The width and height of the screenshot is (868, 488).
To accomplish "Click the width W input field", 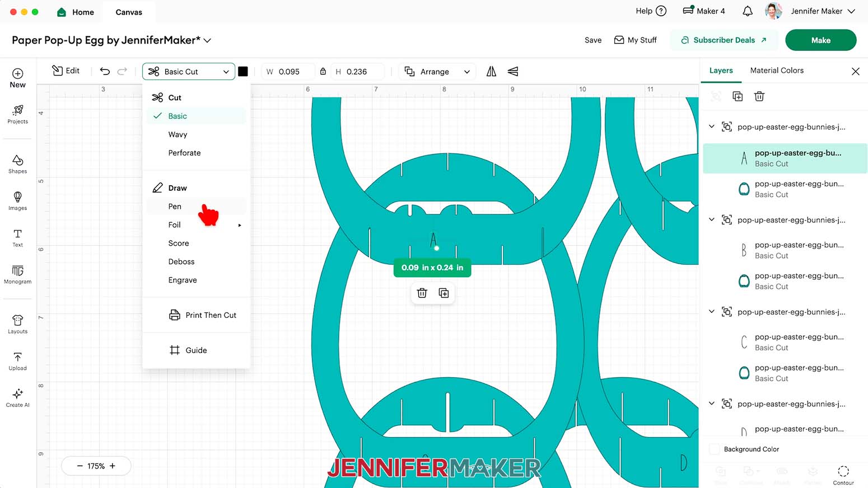I will point(287,71).
